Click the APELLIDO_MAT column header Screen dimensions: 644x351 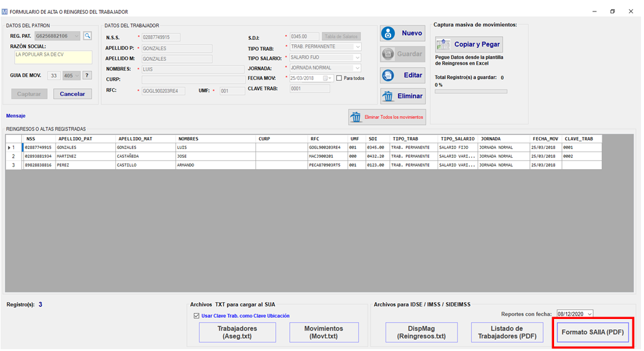145,139
